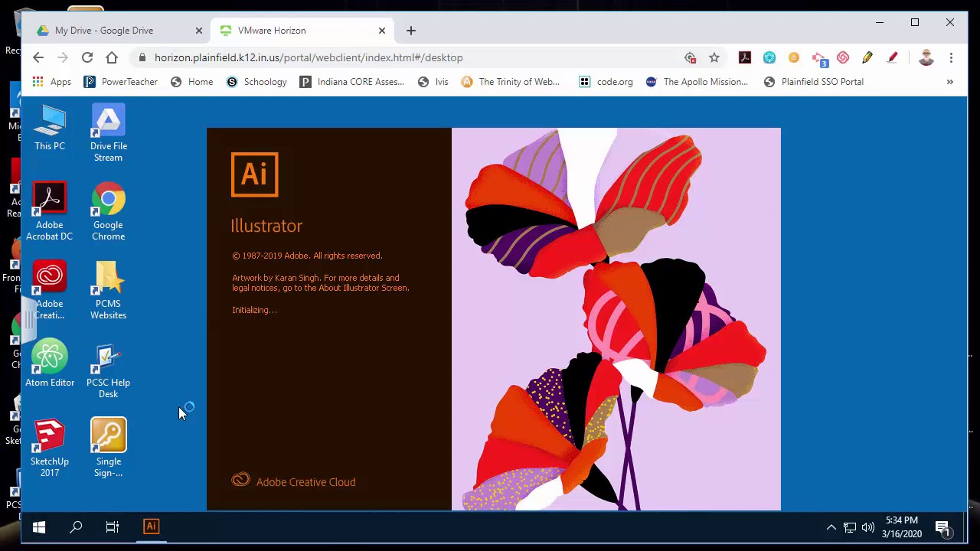The image size is (980, 551).
Task: Open the This PC desktop icon
Action: pyautogui.click(x=50, y=128)
